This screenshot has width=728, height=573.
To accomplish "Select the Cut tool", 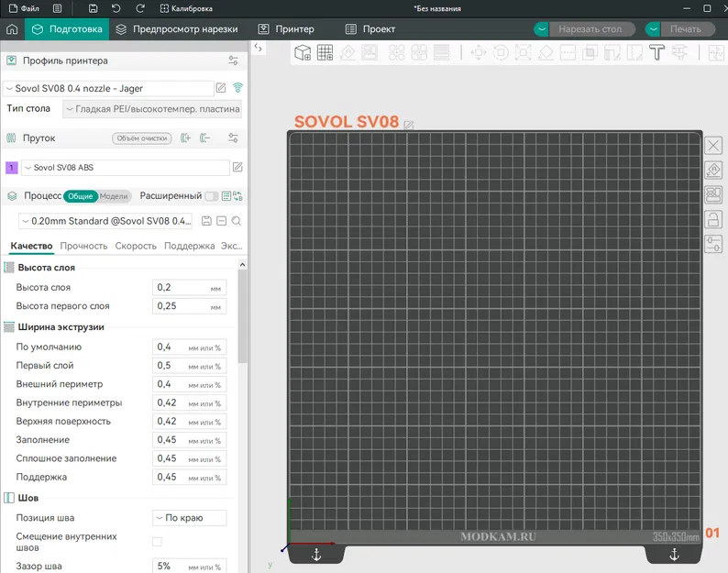I will pos(568,52).
